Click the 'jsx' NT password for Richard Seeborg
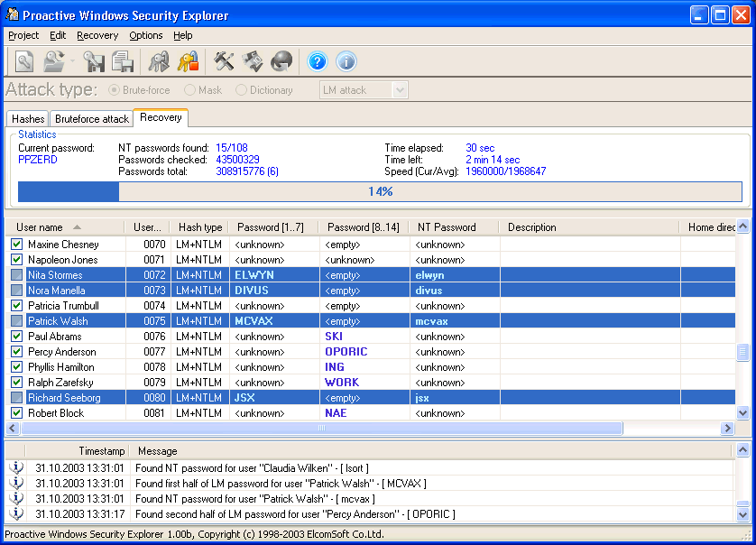Viewport: 756px width, 545px height. coord(422,398)
